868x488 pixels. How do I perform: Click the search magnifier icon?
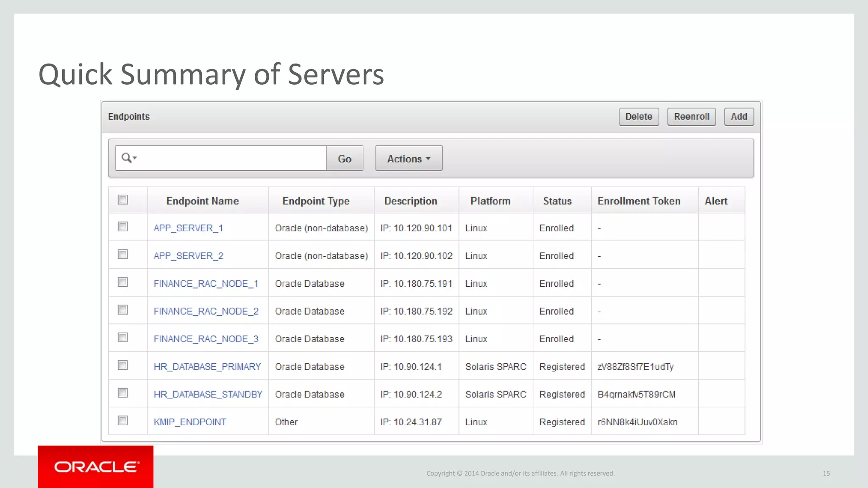click(x=127, y=158)
